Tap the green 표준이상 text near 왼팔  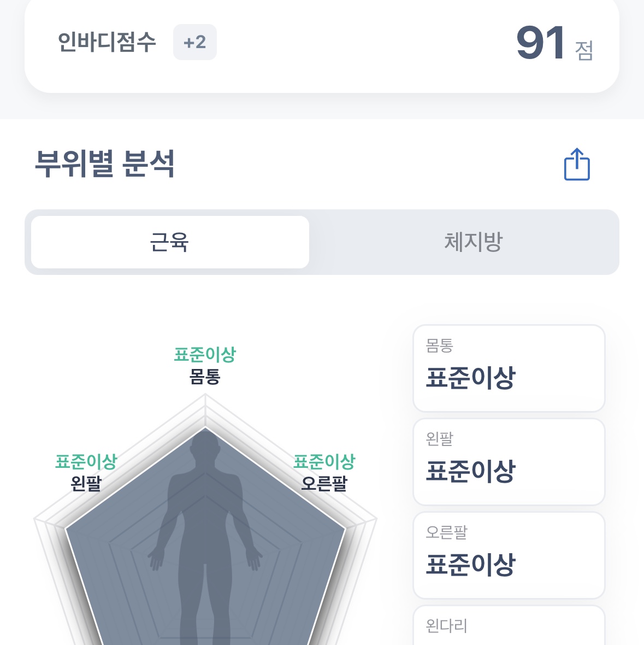[x=86, y=462]
